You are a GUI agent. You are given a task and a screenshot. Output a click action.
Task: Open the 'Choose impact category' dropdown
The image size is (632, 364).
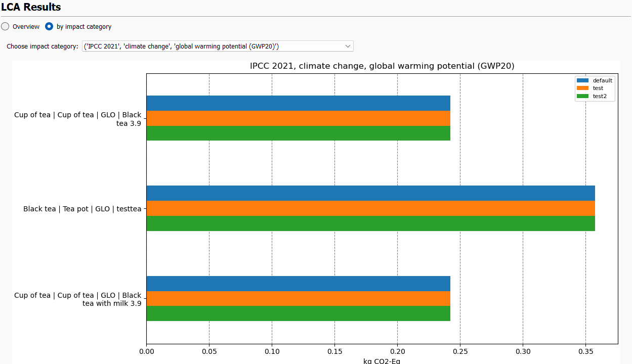point(218,46)
